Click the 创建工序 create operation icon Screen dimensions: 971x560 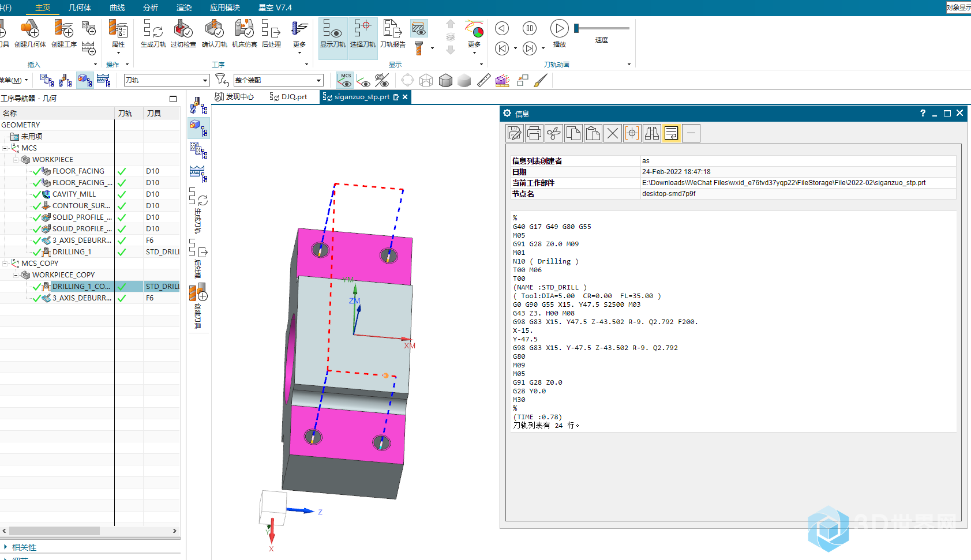(x=63, y=33)
